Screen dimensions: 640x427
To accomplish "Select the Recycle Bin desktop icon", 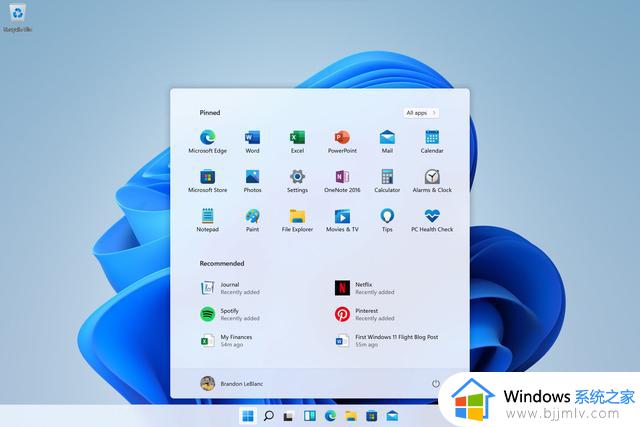I will pyautogui.click(x=17, y=18).
